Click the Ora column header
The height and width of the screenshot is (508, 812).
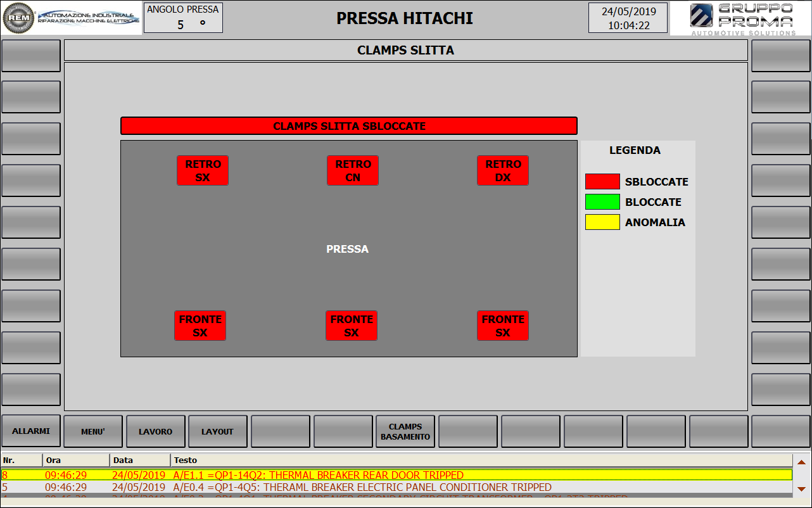click(x=76, y=460)
